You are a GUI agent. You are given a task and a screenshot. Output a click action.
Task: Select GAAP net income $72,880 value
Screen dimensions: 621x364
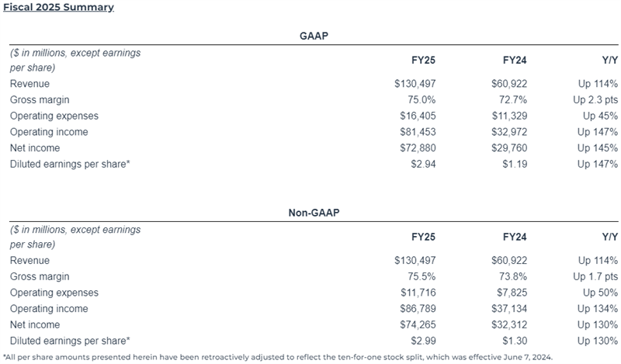pyautogui.click(x=418, y=147)
